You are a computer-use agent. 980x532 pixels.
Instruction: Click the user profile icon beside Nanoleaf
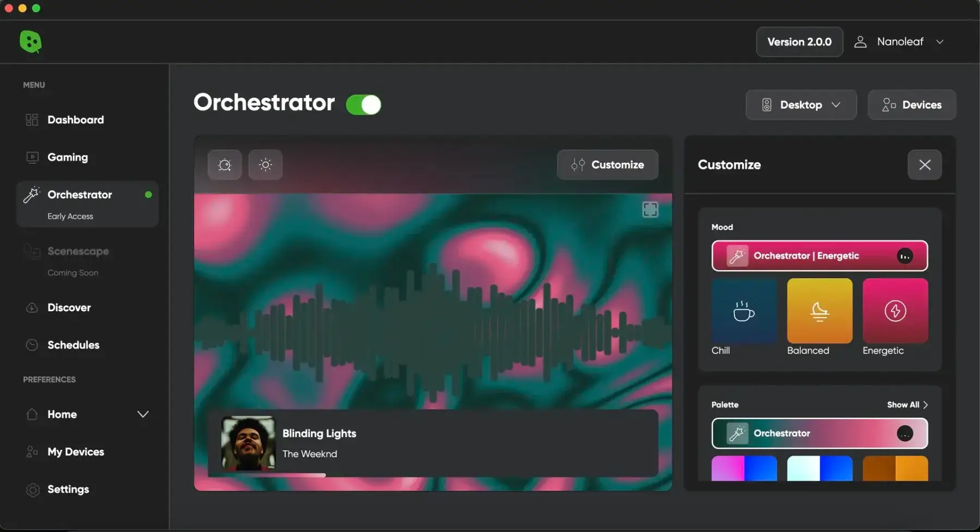860,42
